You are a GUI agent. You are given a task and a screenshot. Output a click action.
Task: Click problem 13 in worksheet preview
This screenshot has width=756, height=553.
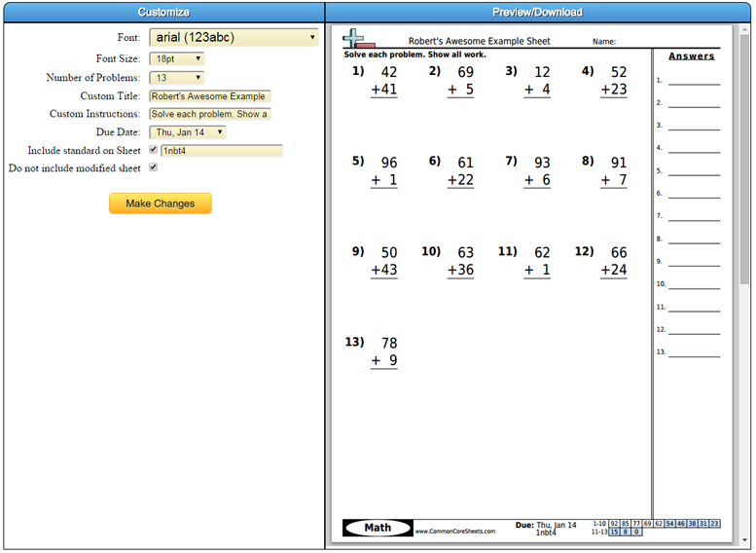372,351
